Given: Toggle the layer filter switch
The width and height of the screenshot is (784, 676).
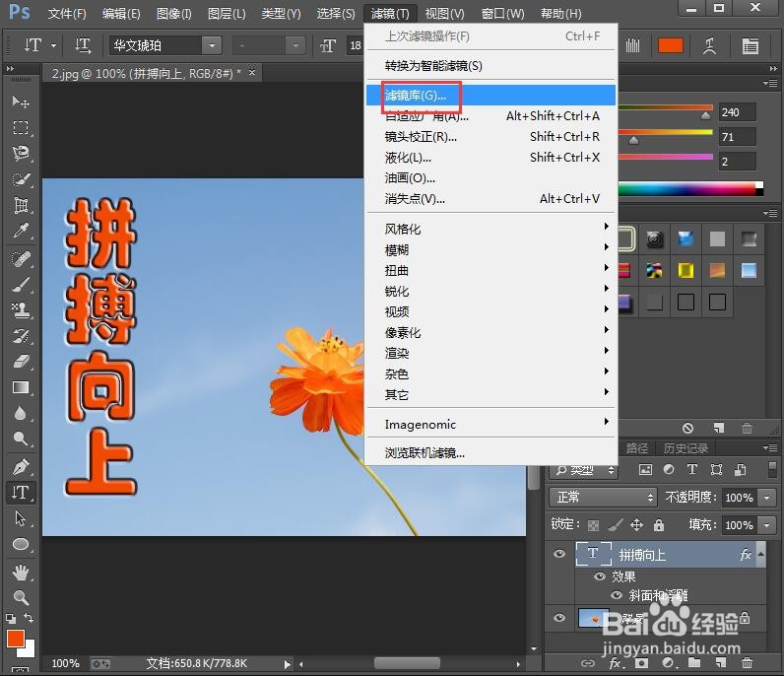Looking at the screenshot, I should pos(772,470).
